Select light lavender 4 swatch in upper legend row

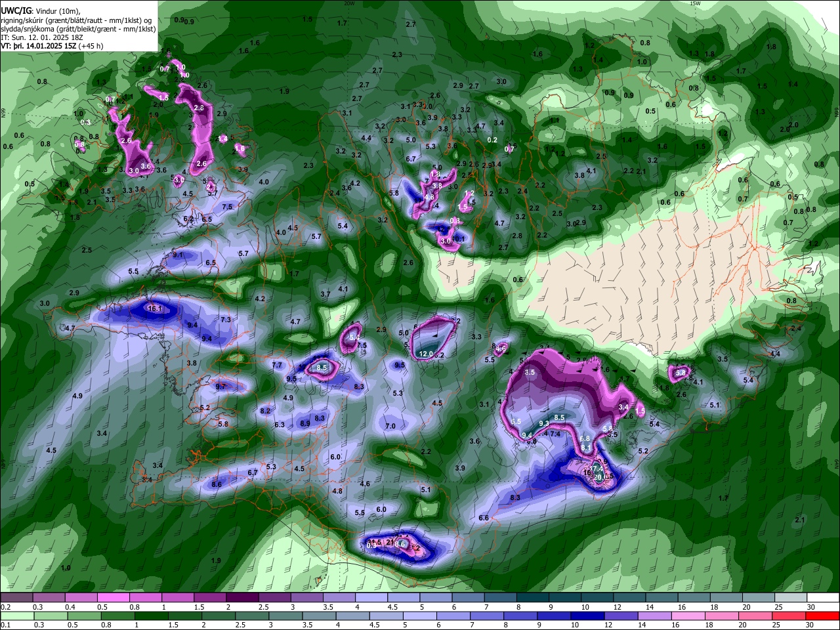click(371, 598)
